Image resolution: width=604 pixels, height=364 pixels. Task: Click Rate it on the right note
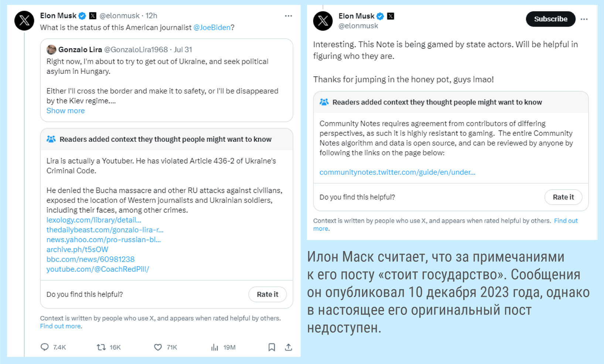pos(563,197)
